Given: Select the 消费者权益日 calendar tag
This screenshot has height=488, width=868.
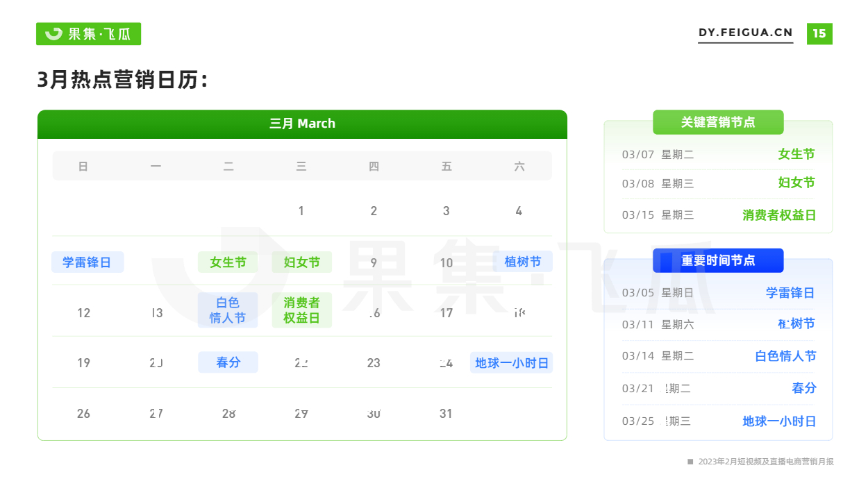Looking at the screenshot, I should (x=301, y=310).
